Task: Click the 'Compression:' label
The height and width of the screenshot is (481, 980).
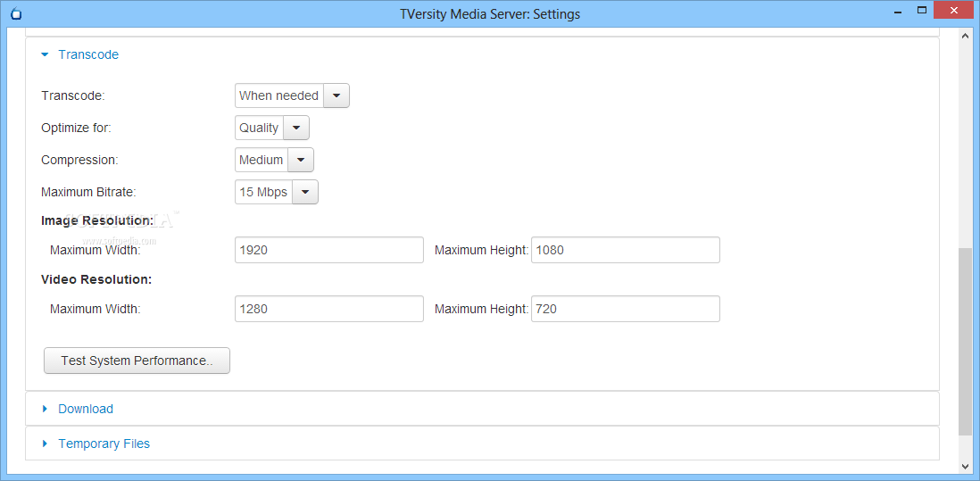Action: (x=79, y=160)
